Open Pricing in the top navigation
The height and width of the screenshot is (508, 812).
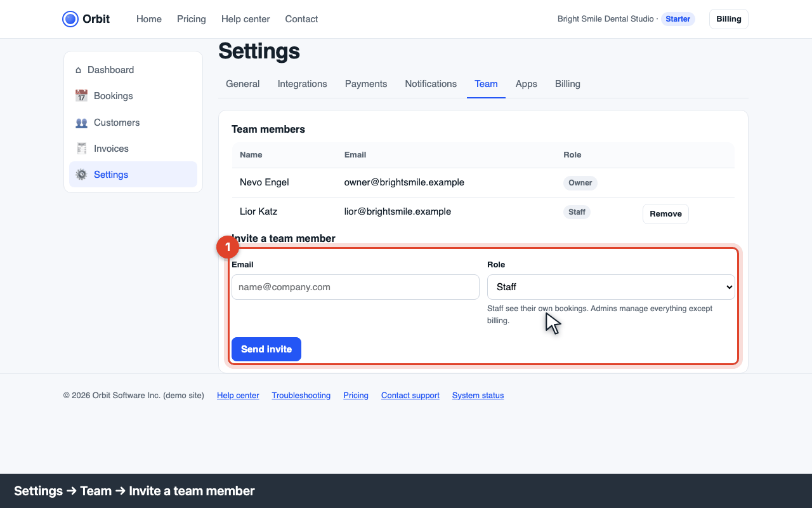tap(192, 19)
